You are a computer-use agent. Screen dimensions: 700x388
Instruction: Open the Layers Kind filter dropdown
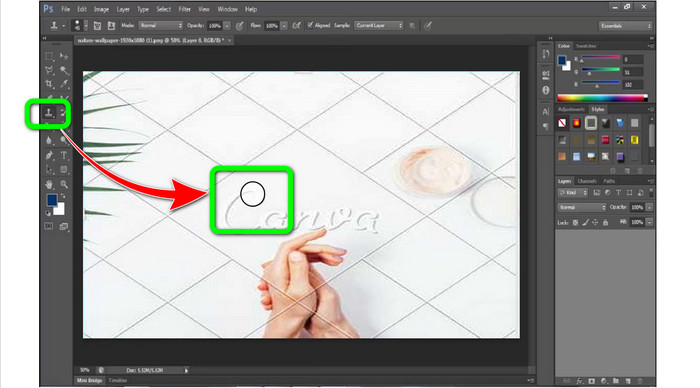point(573,193)
